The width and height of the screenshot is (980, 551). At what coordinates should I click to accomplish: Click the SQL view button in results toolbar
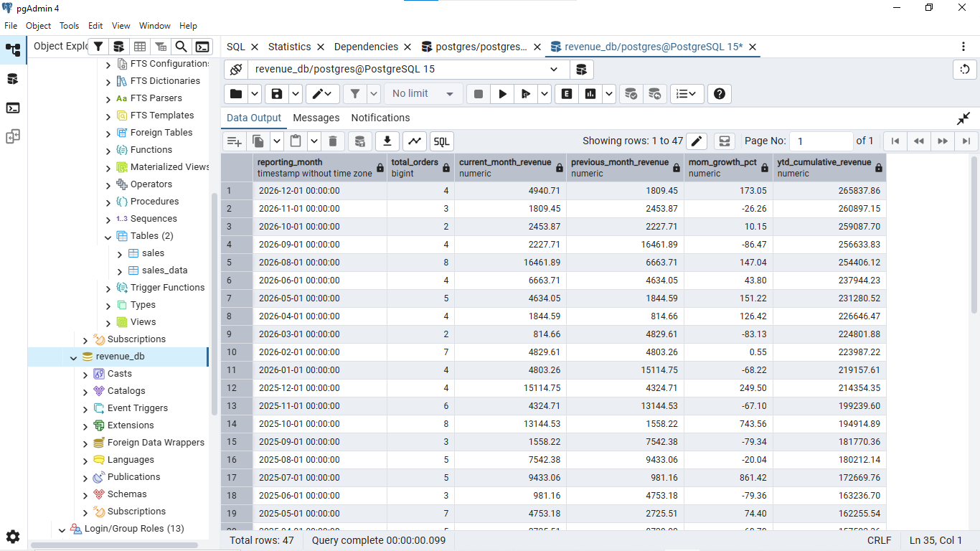[x=442, y=141]
